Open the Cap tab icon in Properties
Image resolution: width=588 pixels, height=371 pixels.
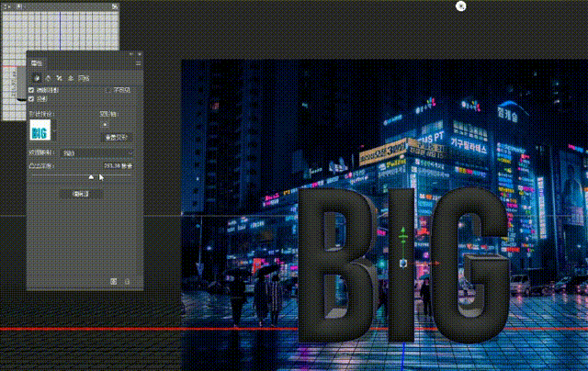tap(59, 78)
